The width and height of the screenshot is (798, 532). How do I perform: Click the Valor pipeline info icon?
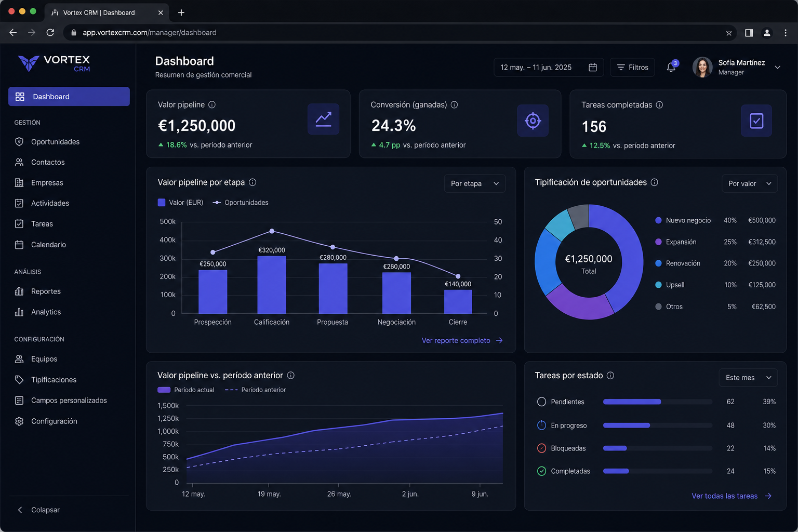click(x=212, y=105)
